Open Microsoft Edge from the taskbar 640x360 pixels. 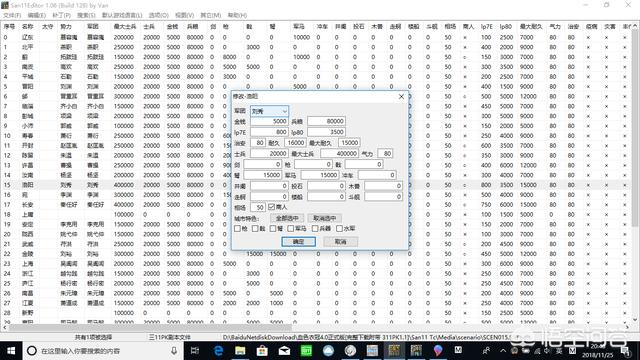[218, 351]
